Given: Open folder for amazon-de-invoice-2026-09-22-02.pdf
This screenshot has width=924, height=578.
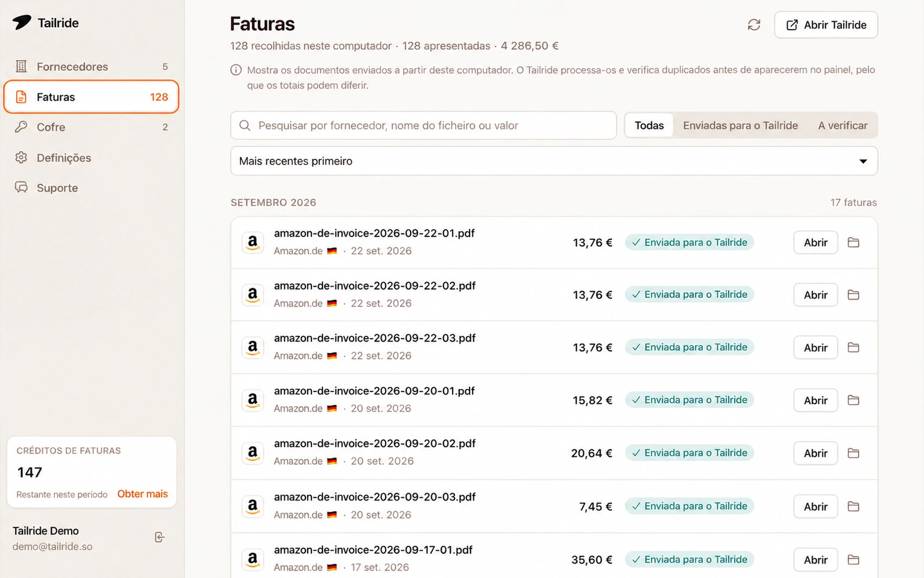Looking at the screenshot, I should click(854, 295).
